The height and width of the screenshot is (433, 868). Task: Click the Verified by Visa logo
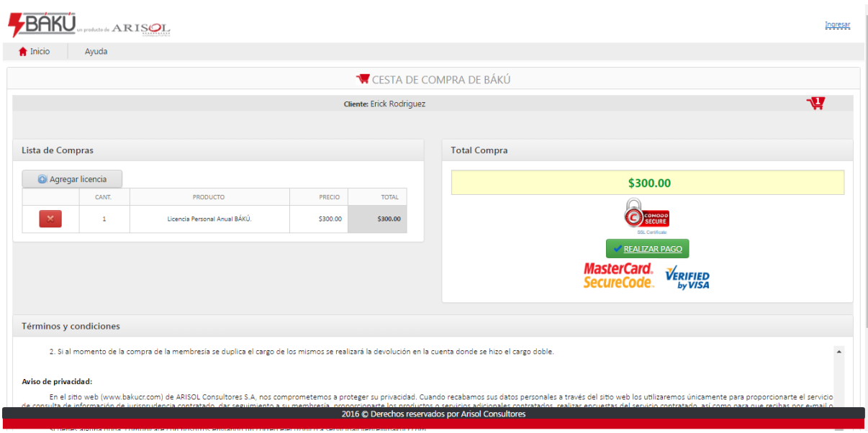[x=687, y=278]
